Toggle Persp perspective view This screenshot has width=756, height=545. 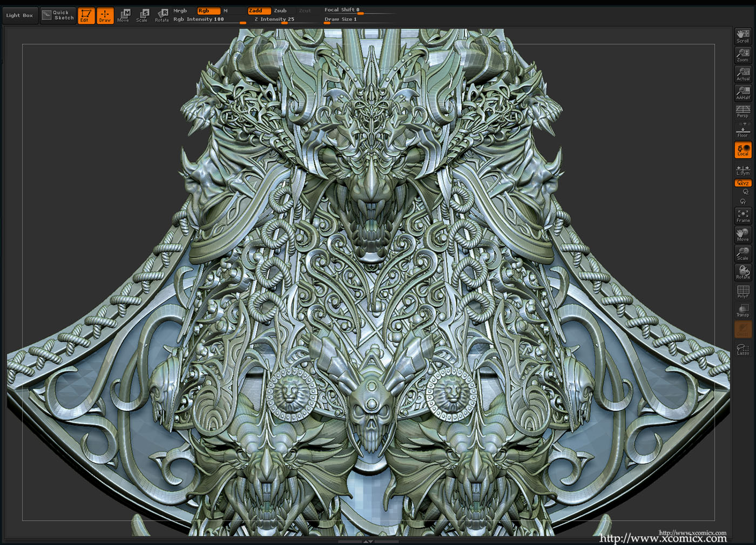pyautogui.click(x=743, y=112)
